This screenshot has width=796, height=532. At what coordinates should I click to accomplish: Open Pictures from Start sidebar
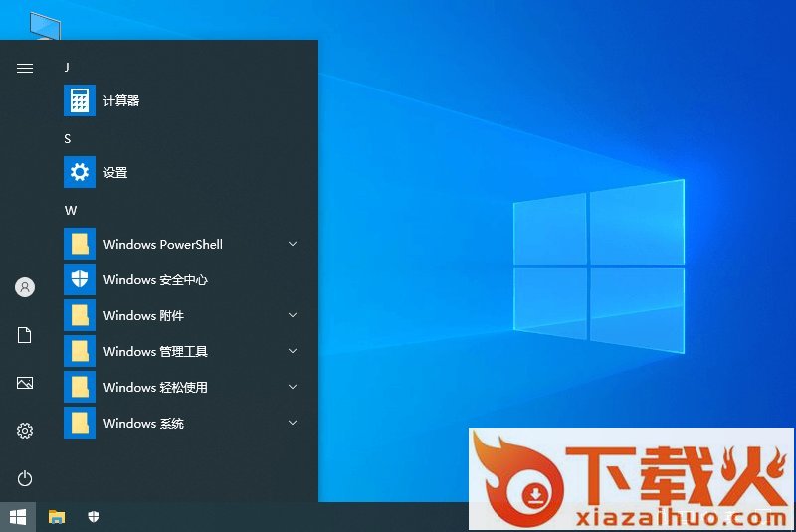25,383
